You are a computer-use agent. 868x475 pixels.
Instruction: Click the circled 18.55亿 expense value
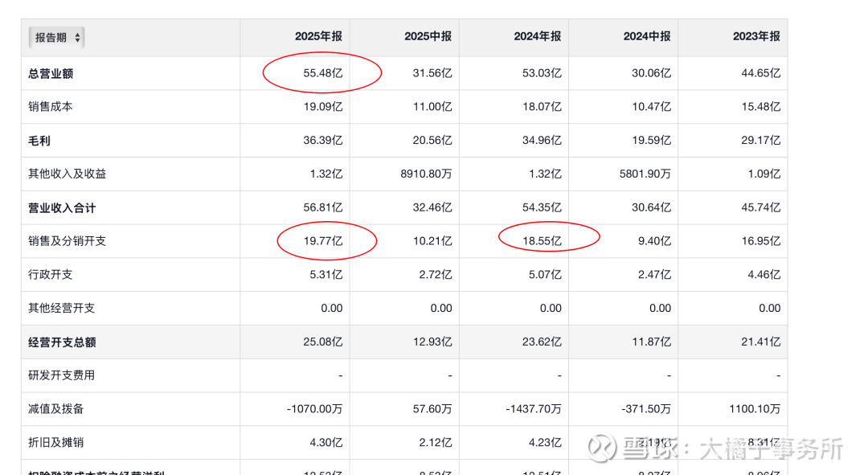pos(542,240)
